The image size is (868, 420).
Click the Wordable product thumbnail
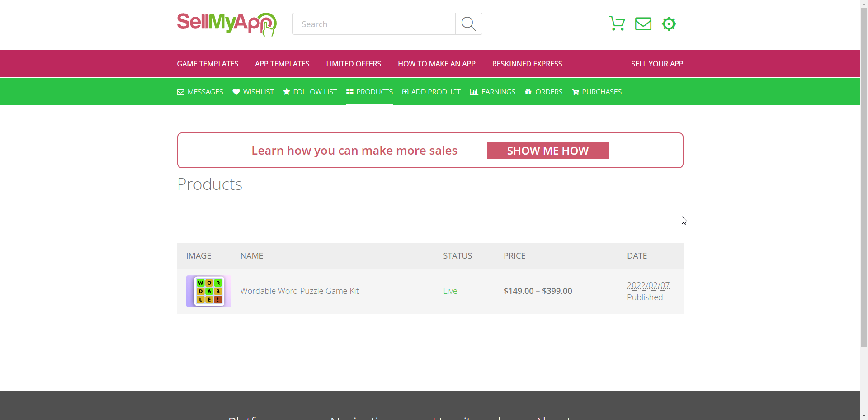coord(209,291)
